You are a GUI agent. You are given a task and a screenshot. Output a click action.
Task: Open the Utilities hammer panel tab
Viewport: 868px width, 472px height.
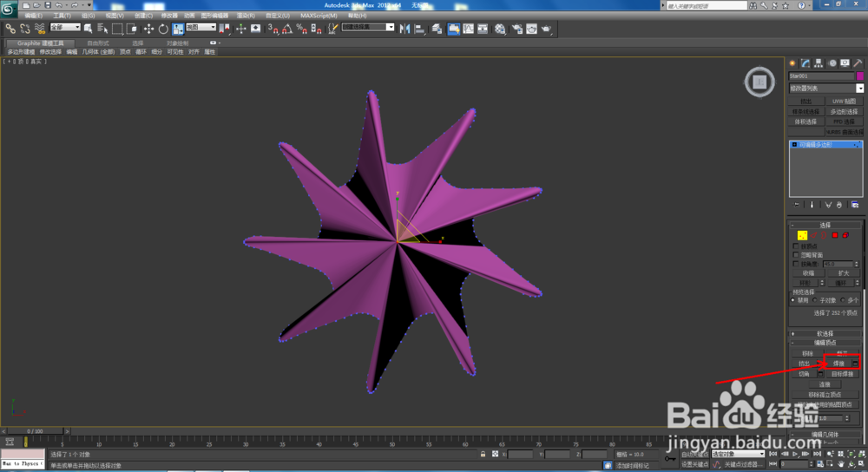click(x=858, y=63)
